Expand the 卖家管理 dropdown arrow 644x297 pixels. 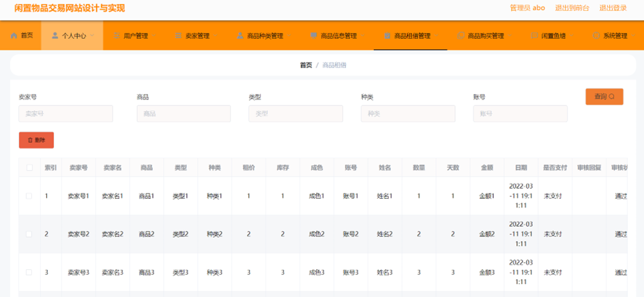(x=216, y=35)
